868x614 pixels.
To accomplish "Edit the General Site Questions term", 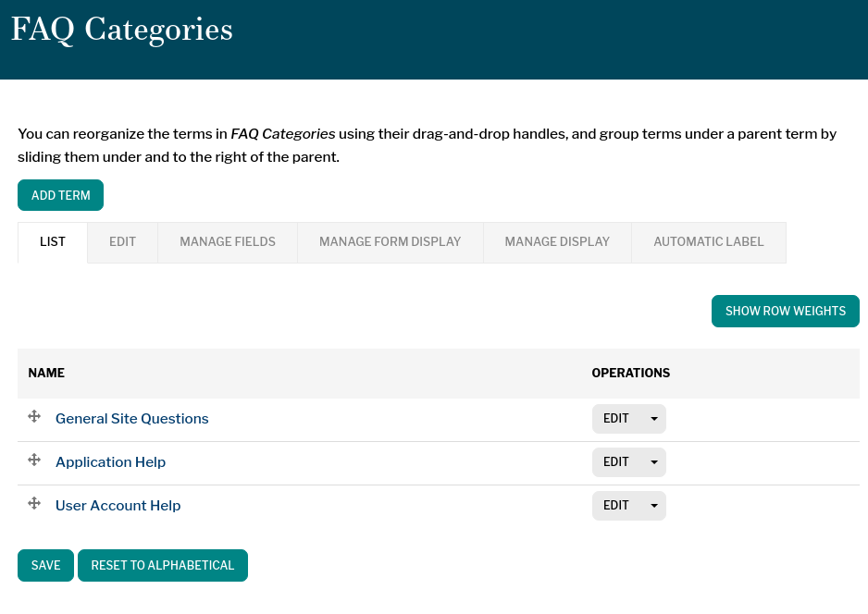I will 616,419.
